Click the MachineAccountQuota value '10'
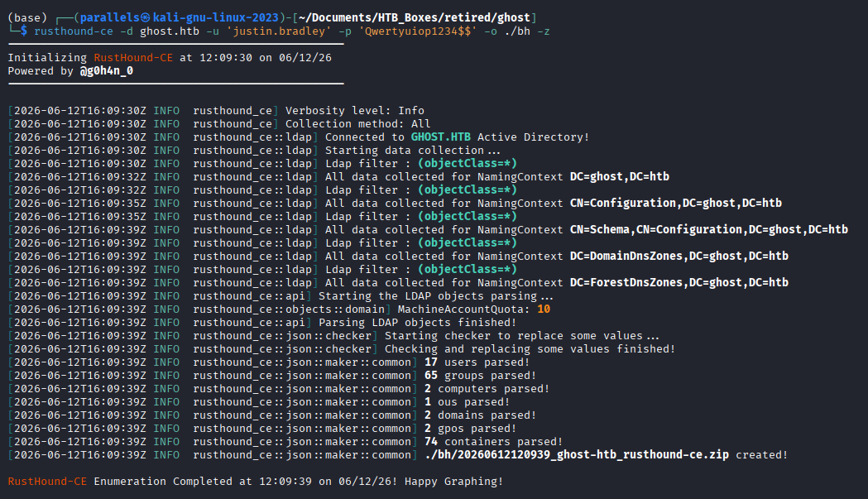 click(544, 309)
